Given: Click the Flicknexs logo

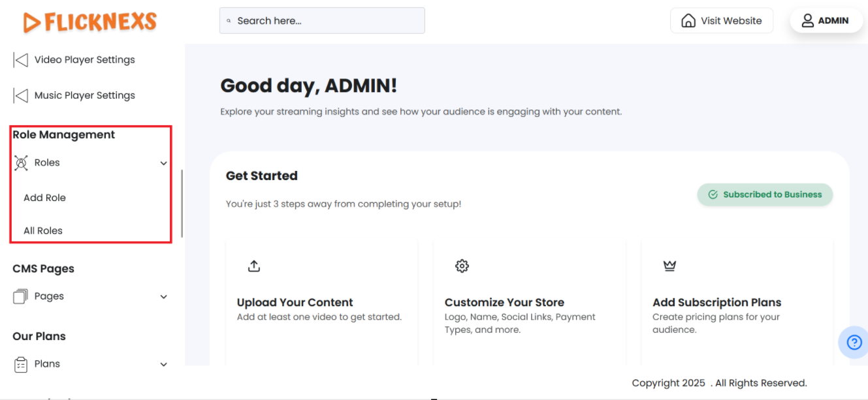Looking at the screenshot, I should 90,22.
